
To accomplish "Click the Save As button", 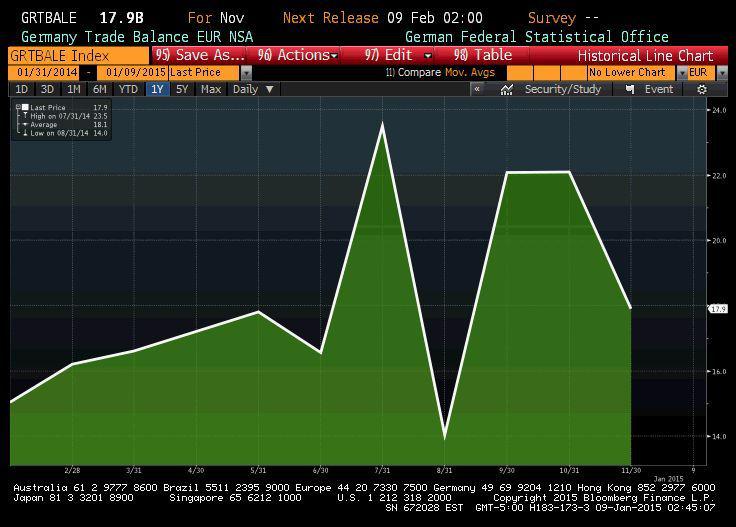I will click(199, 55).
